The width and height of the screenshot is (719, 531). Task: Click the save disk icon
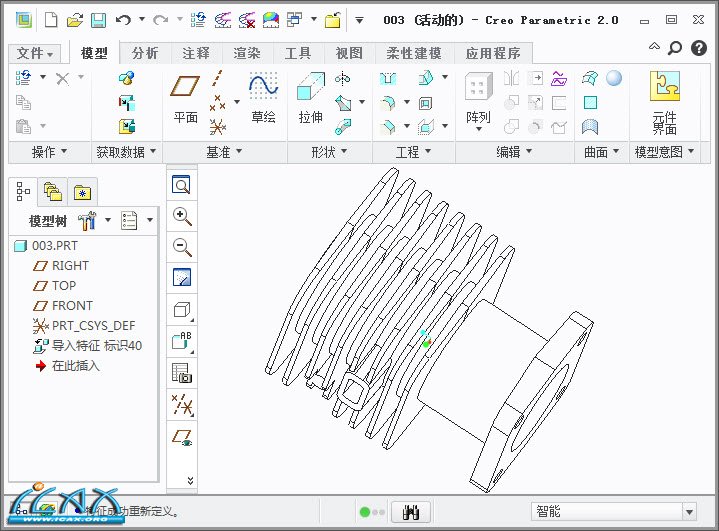coord(98,20)
